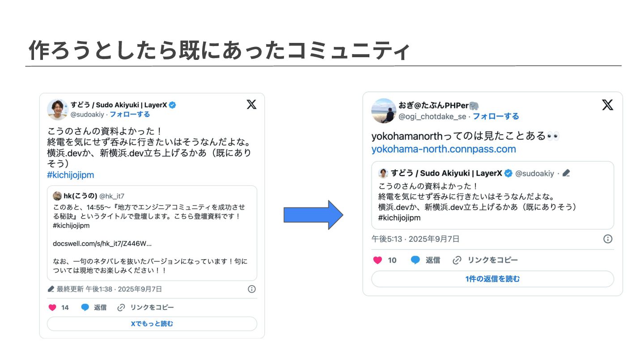Like the right tweet with 10 hearts

click(x=378, y=260)
